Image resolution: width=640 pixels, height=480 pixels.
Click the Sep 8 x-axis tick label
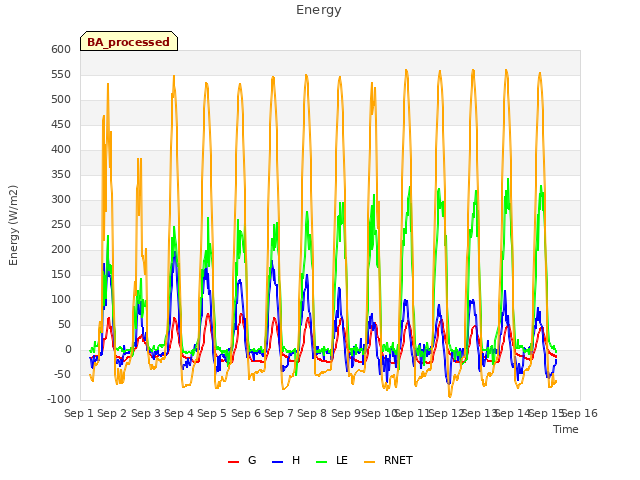click(x=312, y=413)
